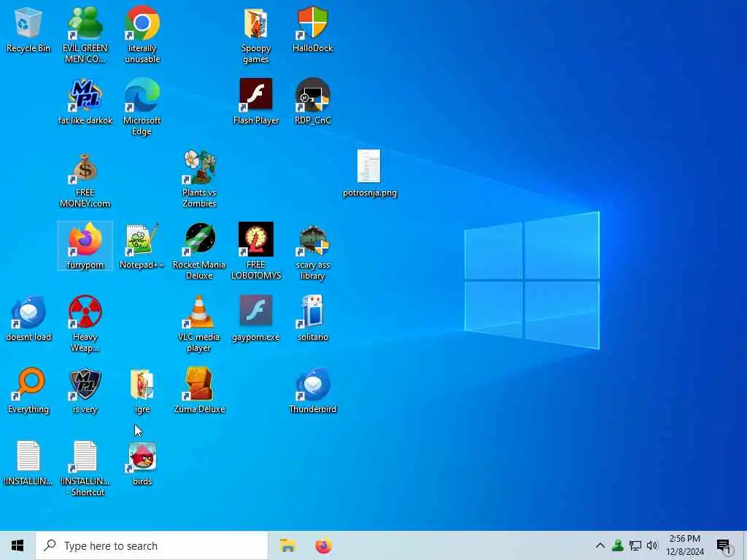Open the network tray icon
The width and height of the screenshot is (747, 560).
(x=635, y=545)
